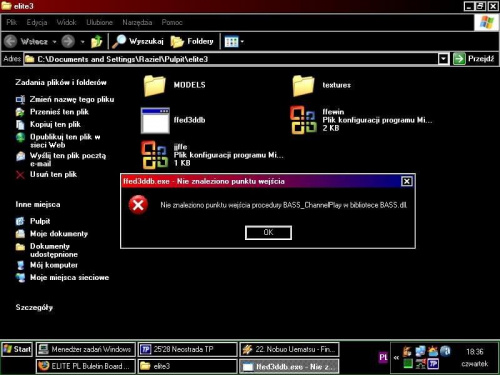Screen dimensions: 500x375
Task: Open Moje miejsca sieciowe link
Action: 69,277
